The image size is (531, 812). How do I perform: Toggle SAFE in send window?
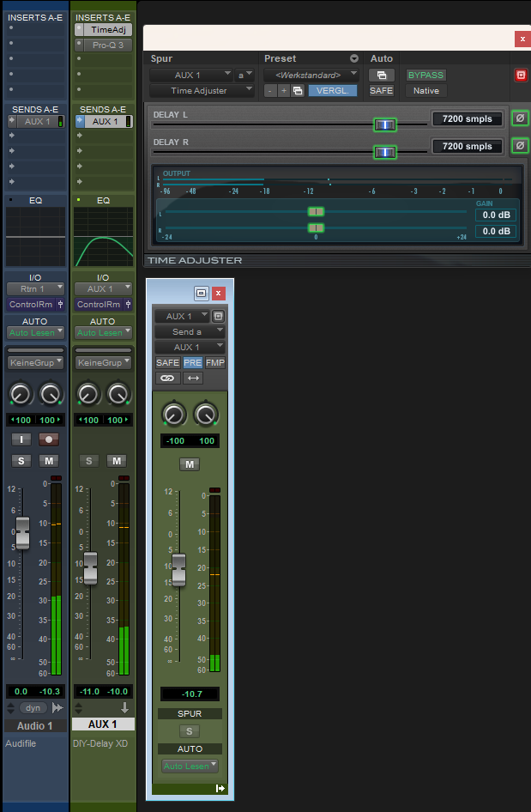click(167, 362)
